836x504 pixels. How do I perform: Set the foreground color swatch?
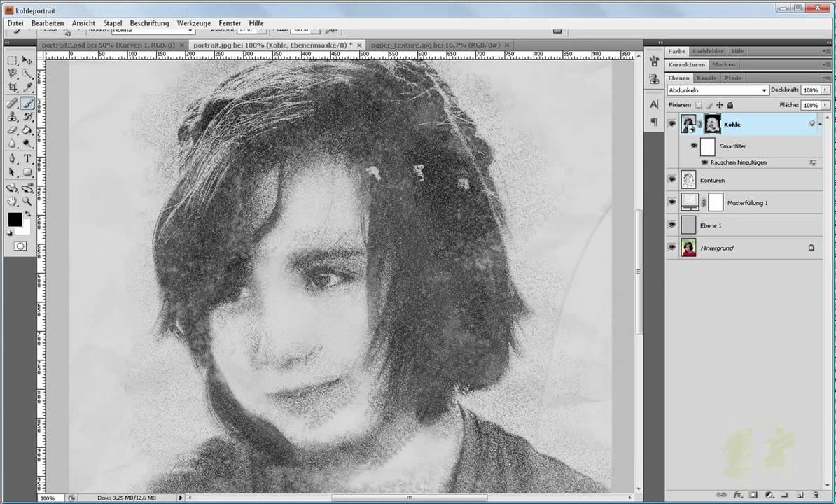pyautogui.click(x=15, y=219)
